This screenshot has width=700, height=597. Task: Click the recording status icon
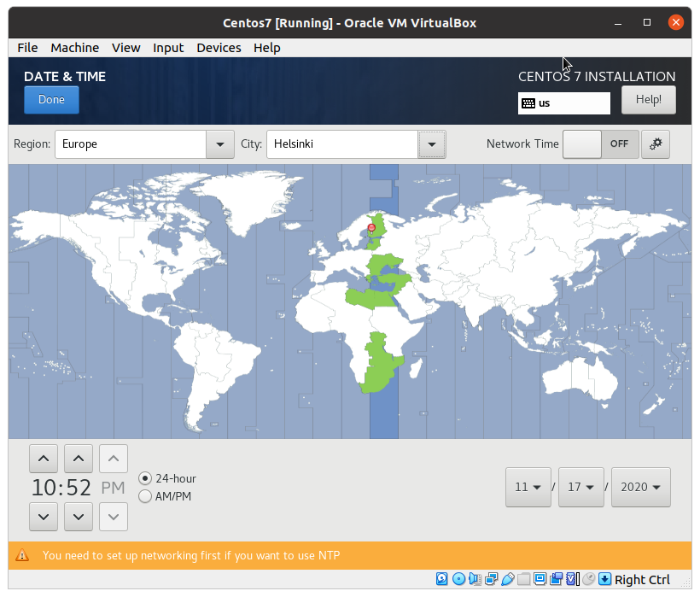[557, 579]
